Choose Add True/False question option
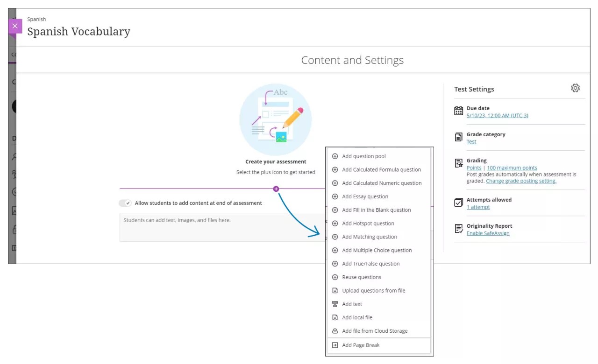This screenshot has height=364, width=598. tap(370, 264)
